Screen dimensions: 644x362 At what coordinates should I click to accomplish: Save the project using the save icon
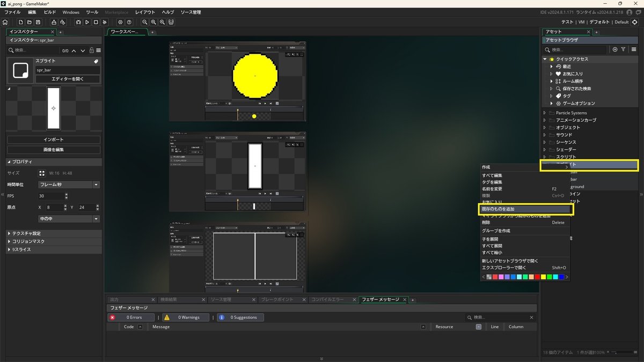point(37,22)
